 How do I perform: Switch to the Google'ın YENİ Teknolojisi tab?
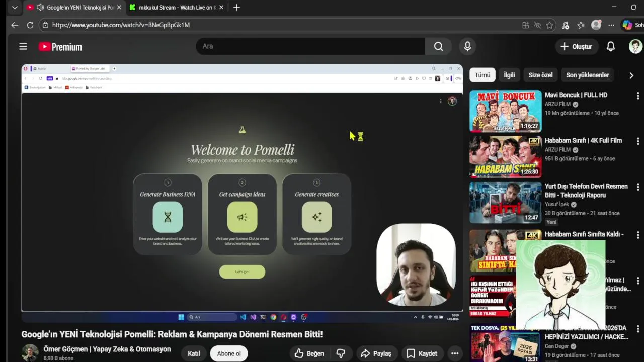click(x=74, y=8)
